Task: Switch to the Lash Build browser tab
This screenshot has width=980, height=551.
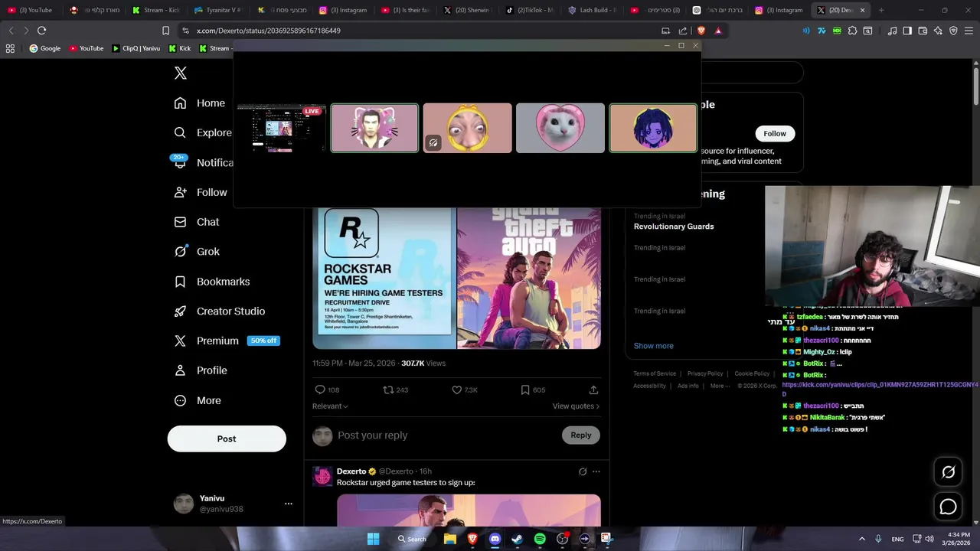Action: (x=592, y=10)
